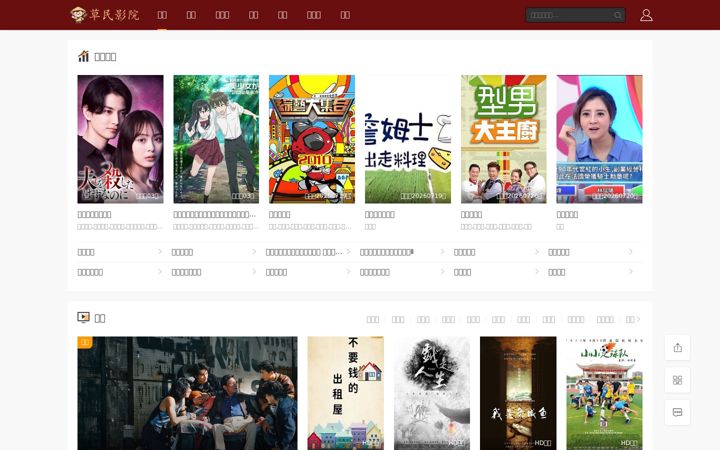The width and height of the screenshot is (720, 450).
Task: Open the 小小足球队 movie poster
Action: click(x=604, y=393)
